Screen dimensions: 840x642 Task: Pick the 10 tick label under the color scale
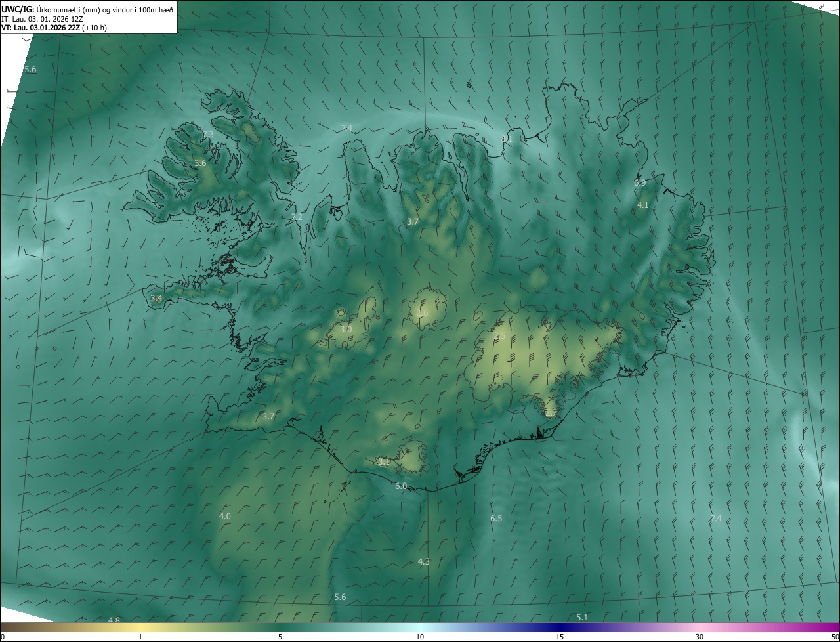point(420,637)
